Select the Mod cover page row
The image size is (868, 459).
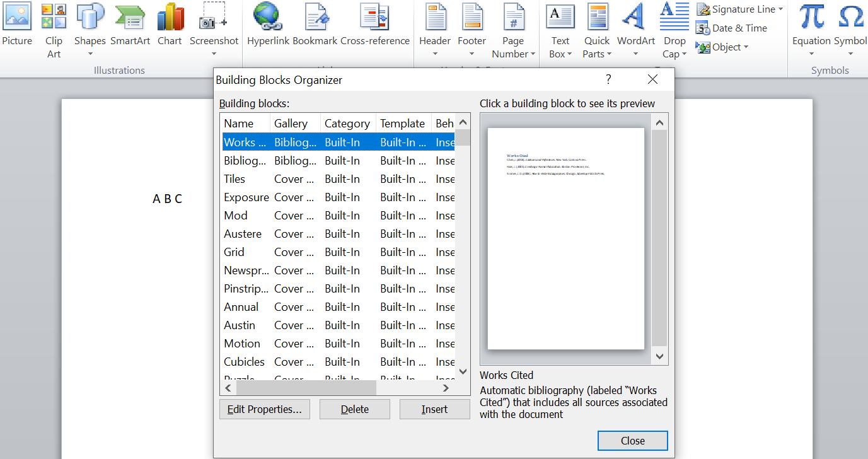click(339, 216)
